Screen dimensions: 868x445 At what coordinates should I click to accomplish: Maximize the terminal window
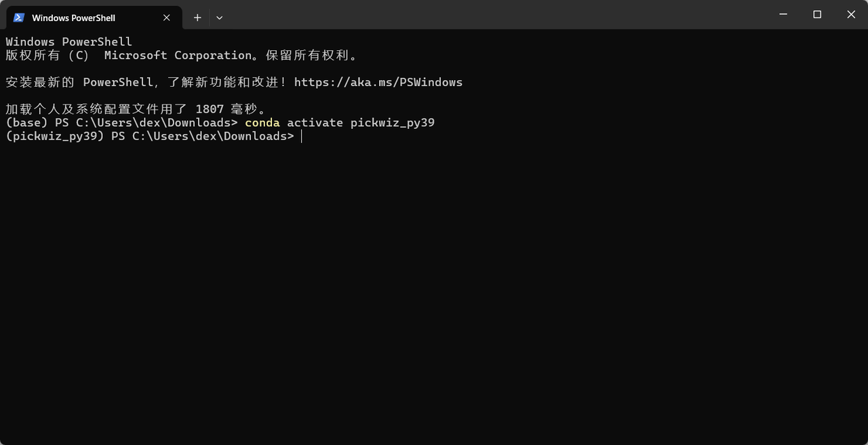[817, 14]
